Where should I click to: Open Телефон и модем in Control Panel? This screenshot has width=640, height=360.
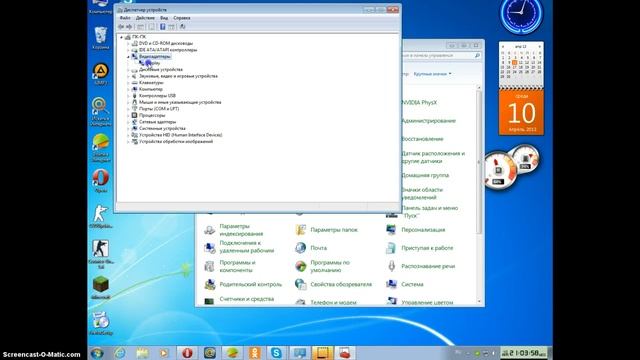click(x=333, y=302)
